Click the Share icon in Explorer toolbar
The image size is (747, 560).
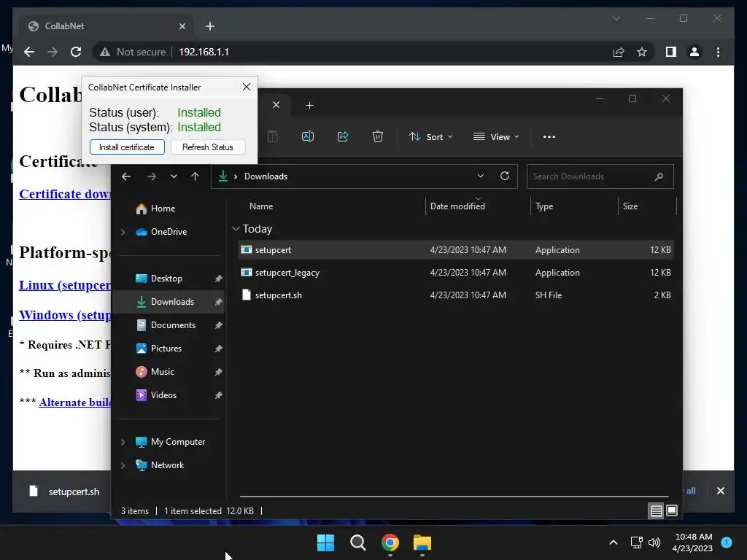(343, 136)
